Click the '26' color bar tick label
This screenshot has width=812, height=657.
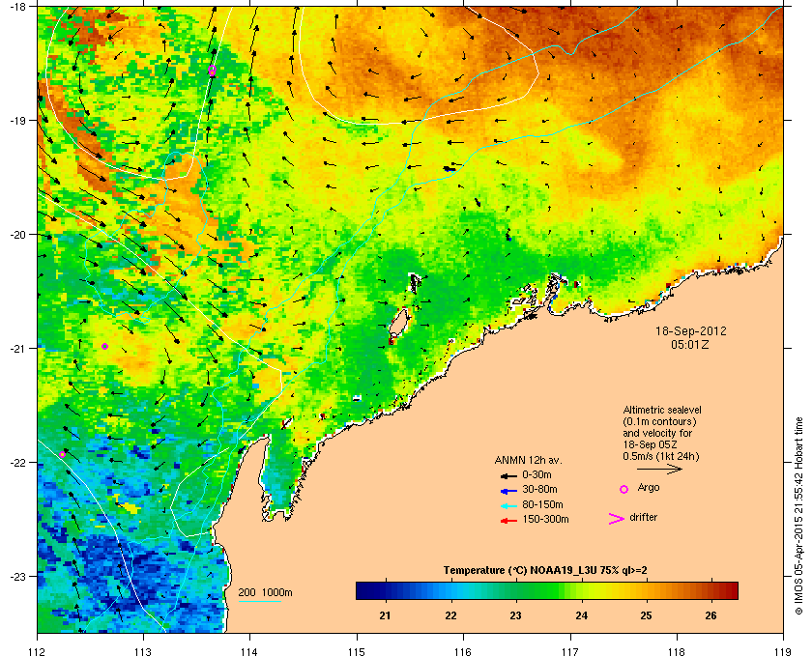(x=711, y=615)
